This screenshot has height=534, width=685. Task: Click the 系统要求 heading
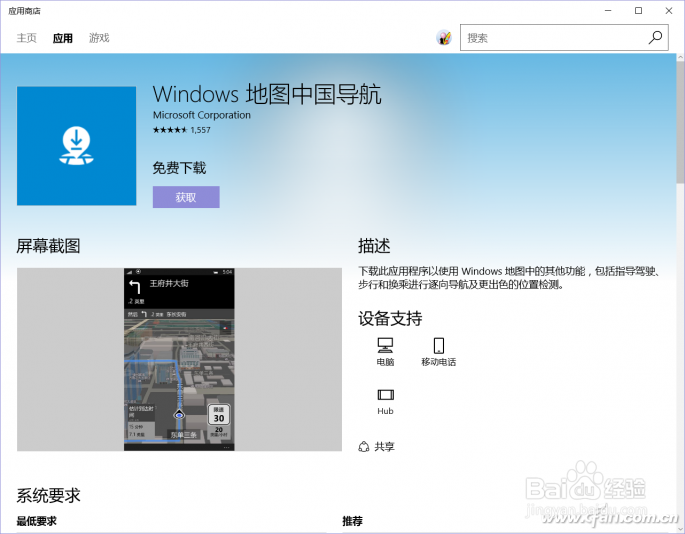[x=48, y=496]
